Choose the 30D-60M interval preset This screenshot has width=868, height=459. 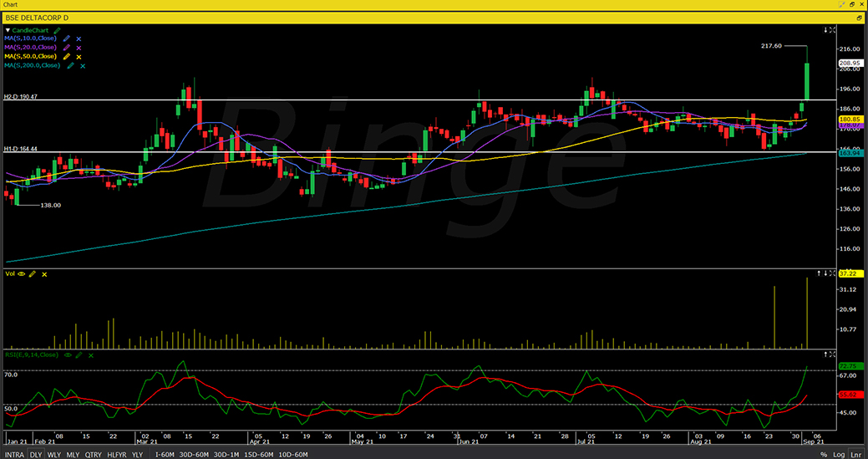pos(195,455)
